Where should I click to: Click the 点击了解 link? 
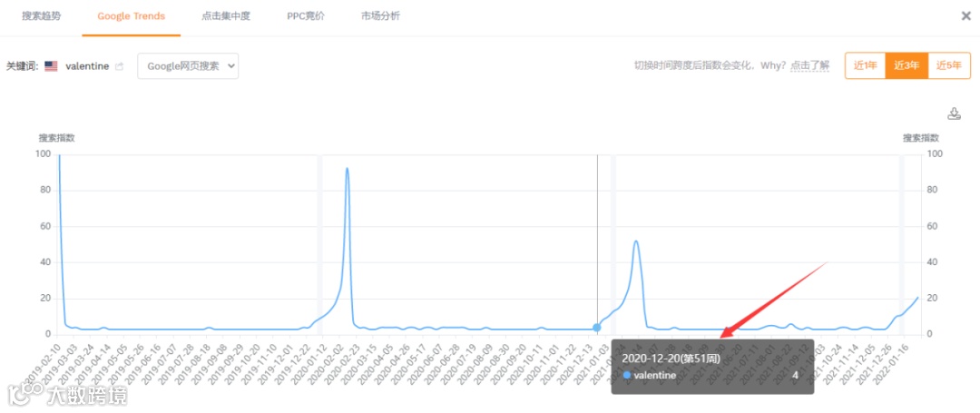(810, 65)
